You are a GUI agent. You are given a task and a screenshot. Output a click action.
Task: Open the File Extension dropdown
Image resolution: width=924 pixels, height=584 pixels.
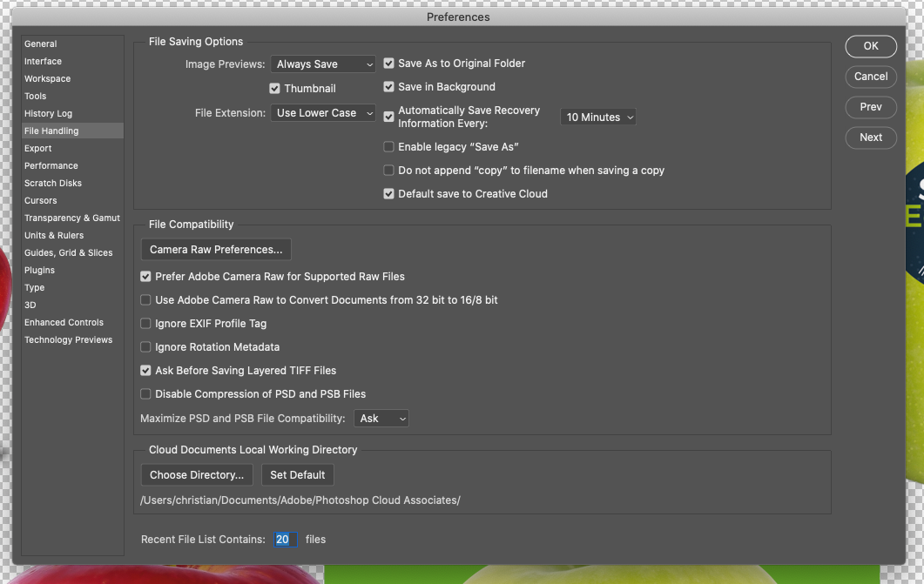click(322, 112)
